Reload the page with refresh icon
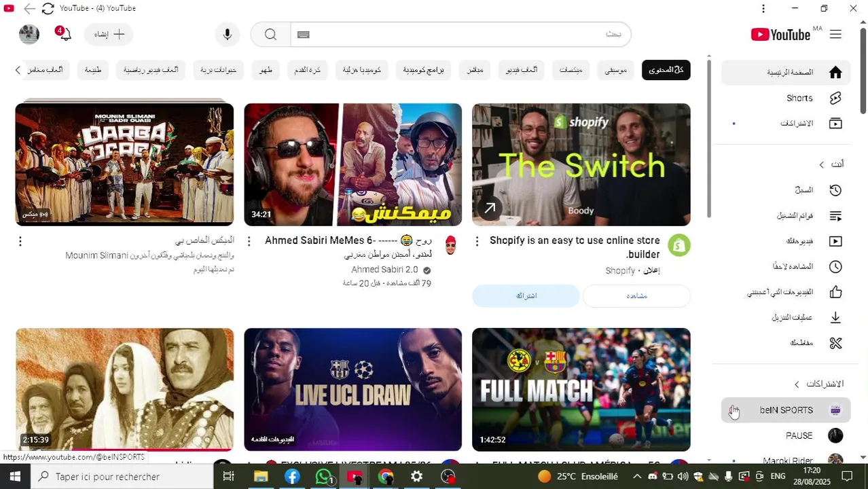The width and height of the screenshot is (868, 489). pyautogui.click(x=48, y=8)
